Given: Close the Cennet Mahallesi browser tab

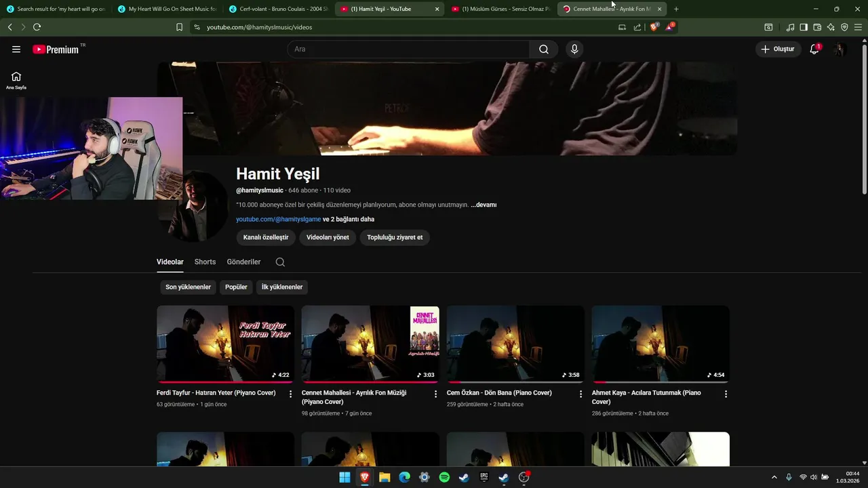Looking at the screenshot, I should pyautogui.click(x=659, y=9).
